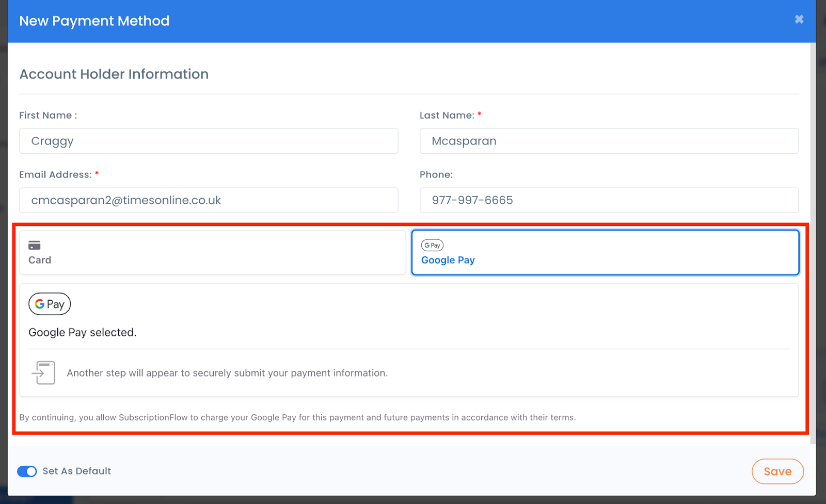Screen dimensions: 826x504
Task: Click the New Payment Method title
Action: tap(94, 21)
